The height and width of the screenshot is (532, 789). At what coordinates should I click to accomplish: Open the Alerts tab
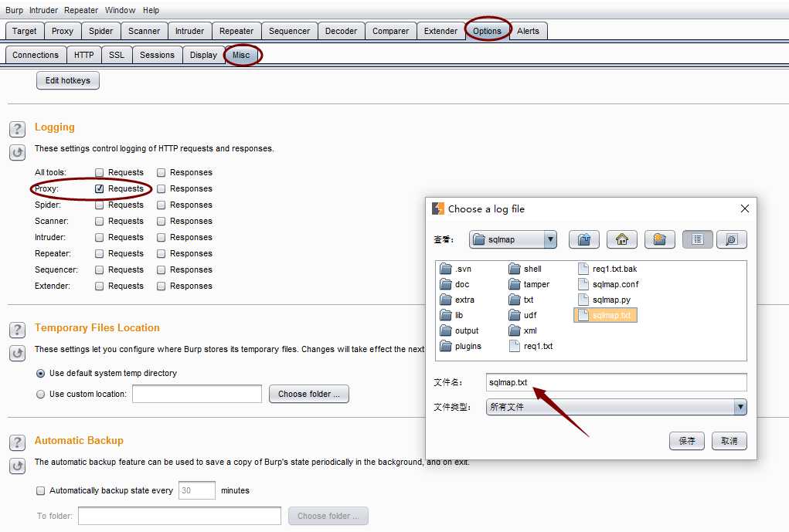pos(528,31)
